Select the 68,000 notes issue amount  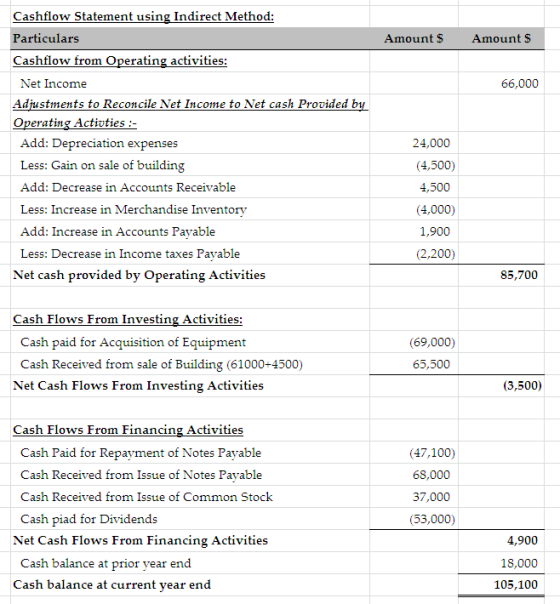pos(431,475)
